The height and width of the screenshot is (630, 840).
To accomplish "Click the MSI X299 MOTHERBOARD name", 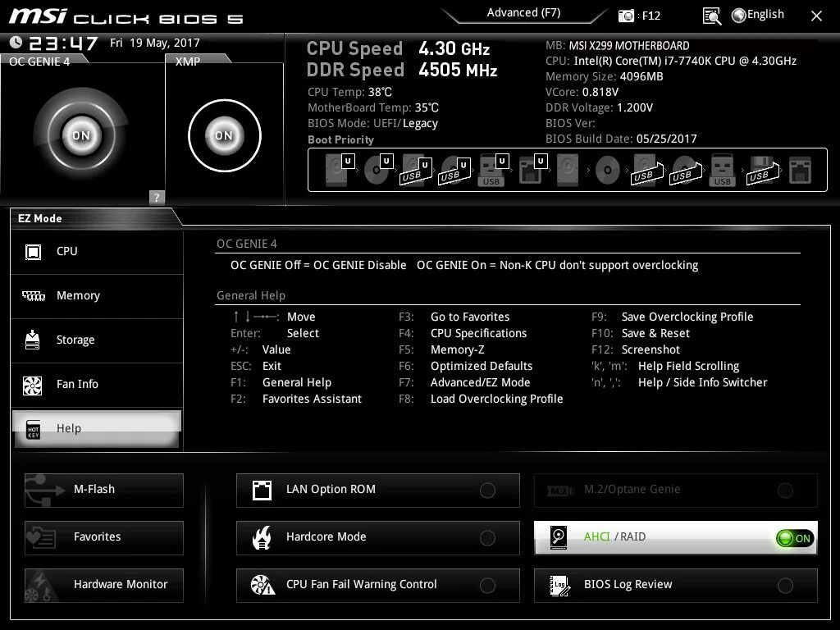I will 629,46.
